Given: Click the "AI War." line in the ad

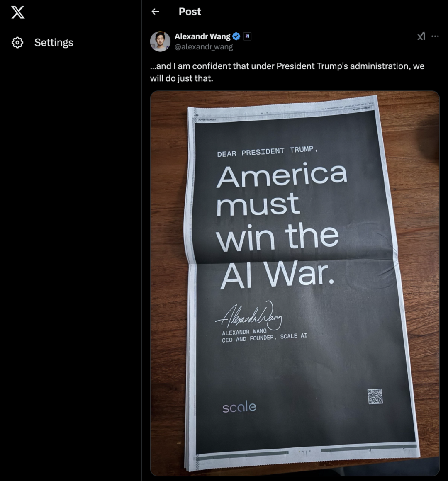Looking at the screenshot, I should [x=277, y=274].
